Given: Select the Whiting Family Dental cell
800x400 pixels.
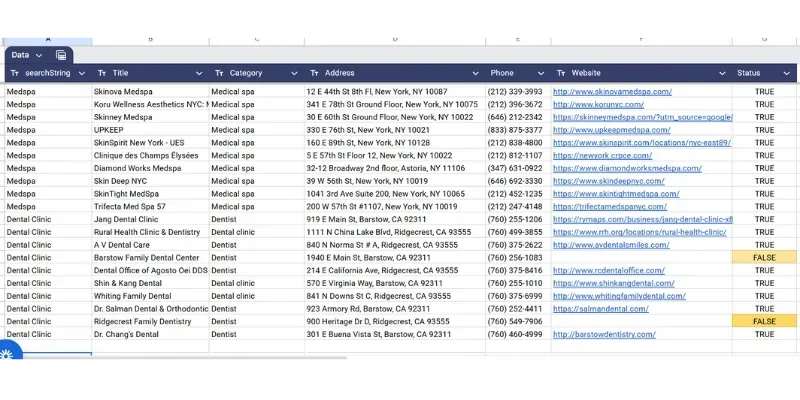Looking at the screenshot, I should coord(151,296).
